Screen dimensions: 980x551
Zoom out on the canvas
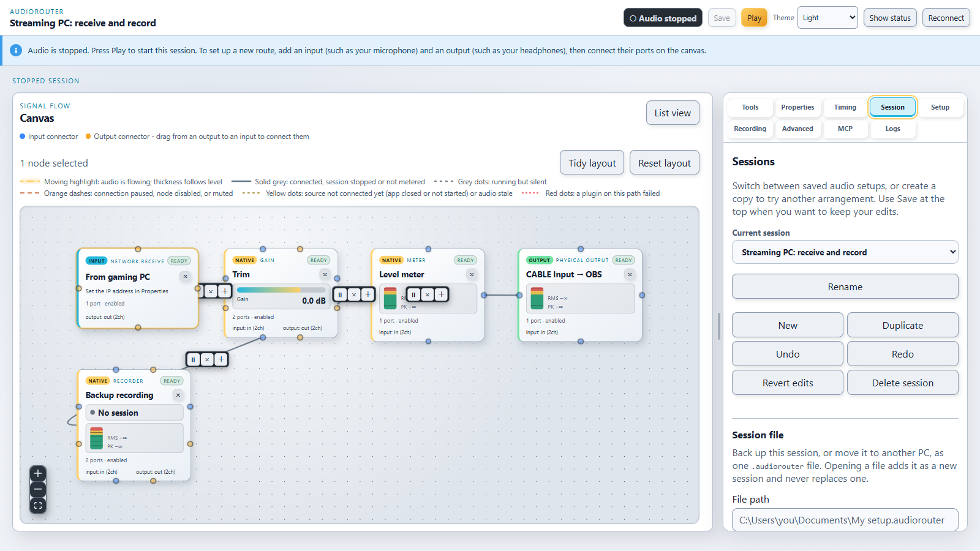pyautogui.click(x=38, y=489)
